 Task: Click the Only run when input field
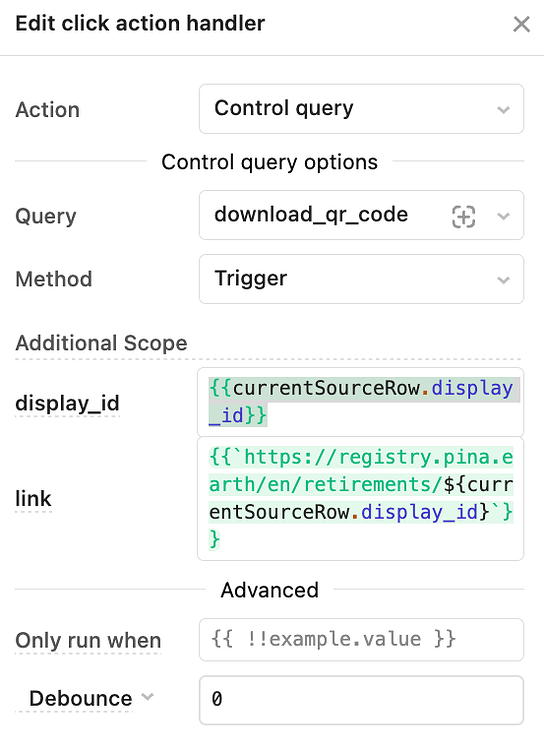[361, 640]
